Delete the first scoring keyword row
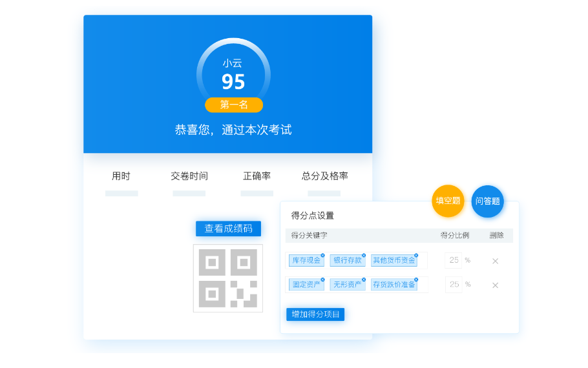The width and height of the screenshot is (588, 368). pyautogui.click(x=495, y=261)
